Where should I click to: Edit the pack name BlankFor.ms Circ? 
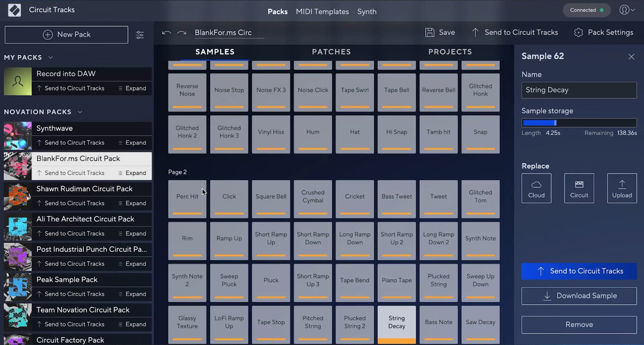point(229,32)
